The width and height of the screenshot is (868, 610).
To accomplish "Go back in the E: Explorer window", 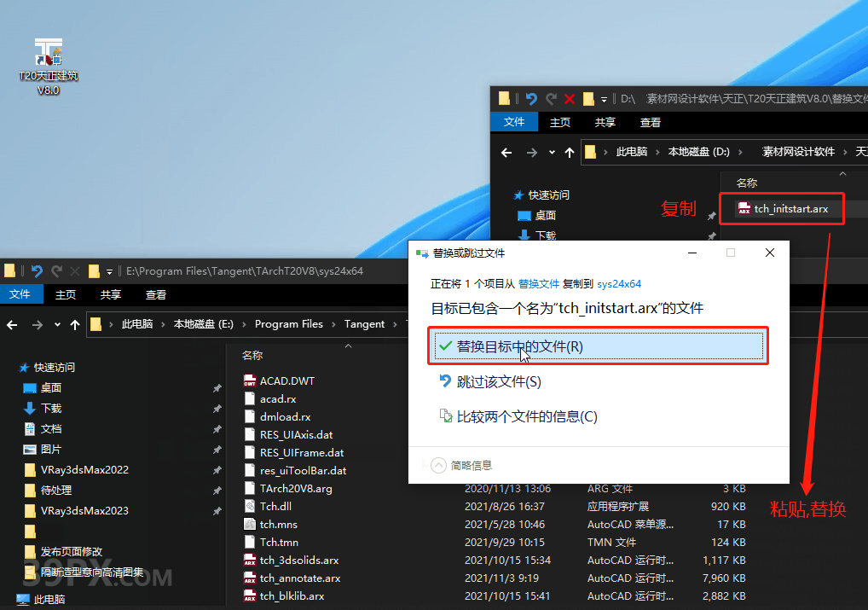I will click(12, 325).
